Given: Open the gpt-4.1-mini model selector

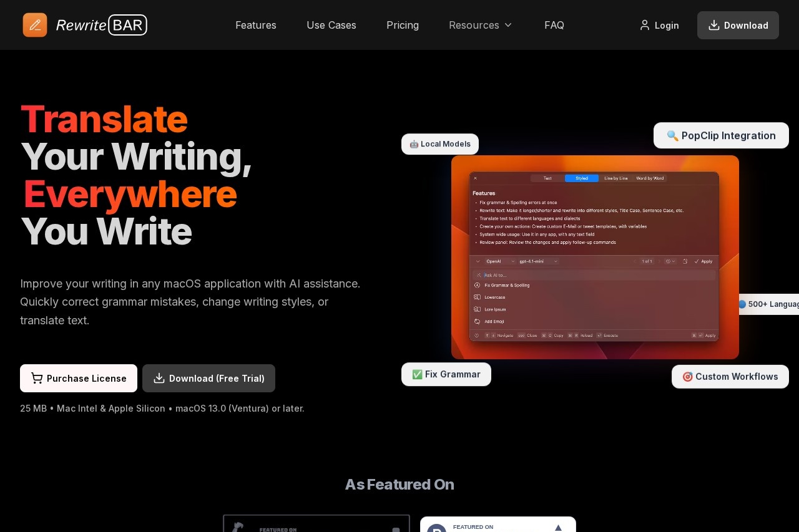Looking at the screenshot, I should coord(537,261).
